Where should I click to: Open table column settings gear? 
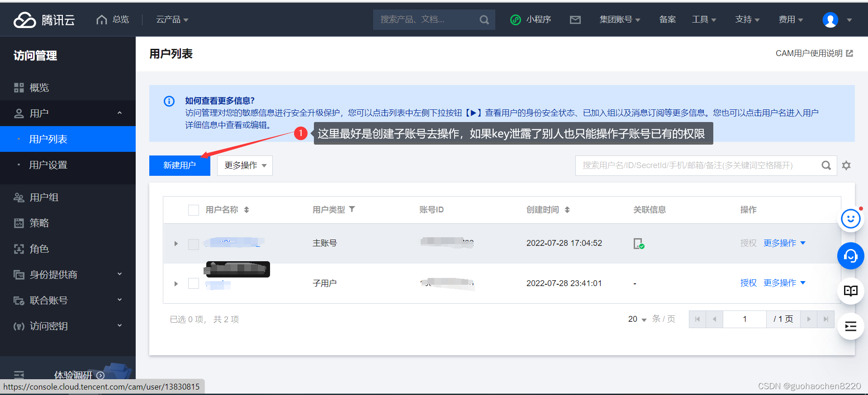pyautogui.click(x=846, y=165)
